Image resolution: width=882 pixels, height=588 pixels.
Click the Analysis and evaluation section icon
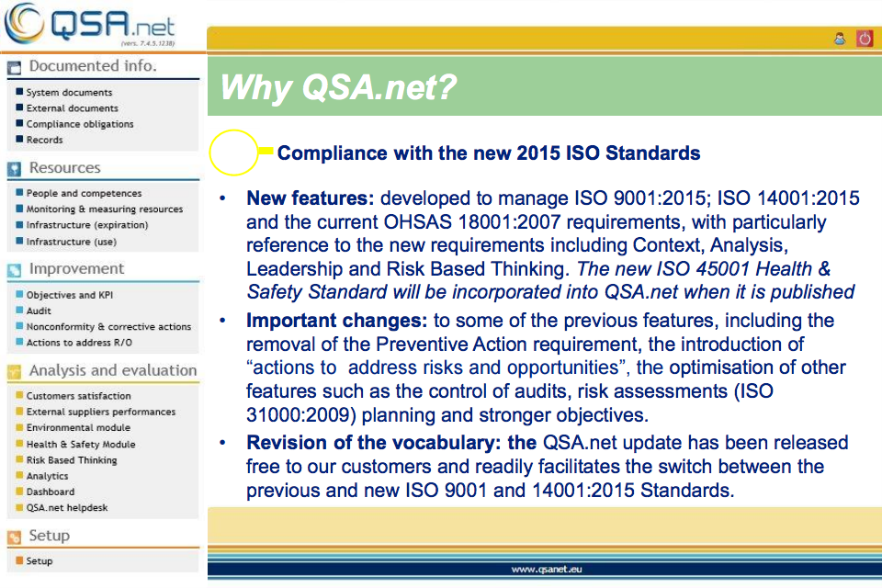tap(14, 371)
